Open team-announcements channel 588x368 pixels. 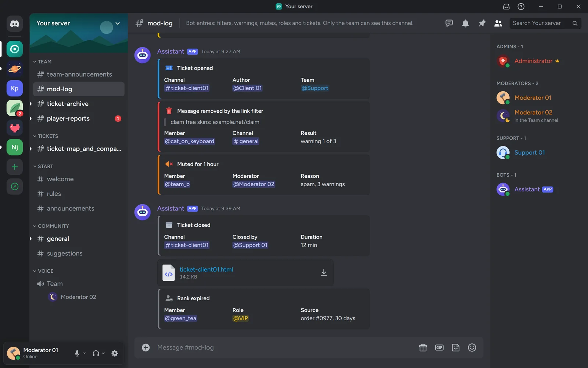click(79, 74)
